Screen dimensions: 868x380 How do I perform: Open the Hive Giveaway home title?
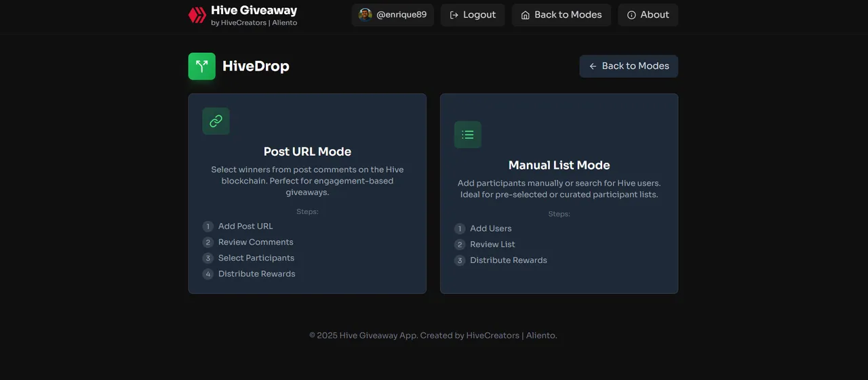tap(254, 10)
